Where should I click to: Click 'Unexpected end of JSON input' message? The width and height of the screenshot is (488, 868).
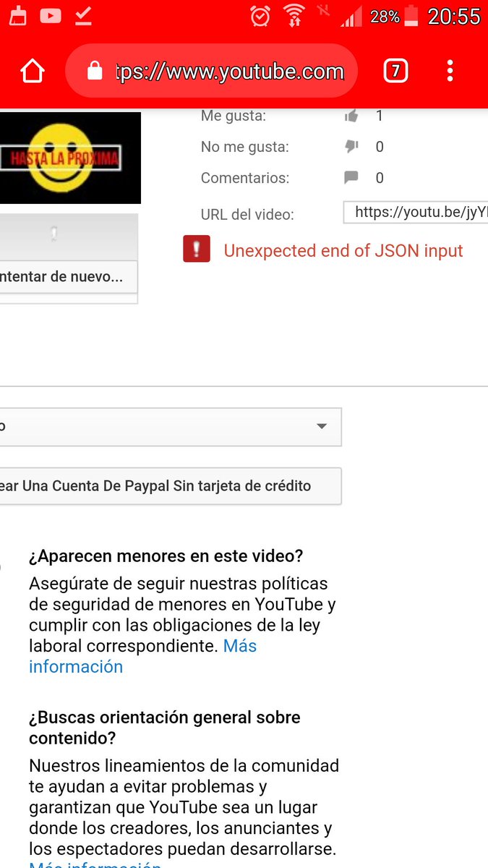coord(343,251)
